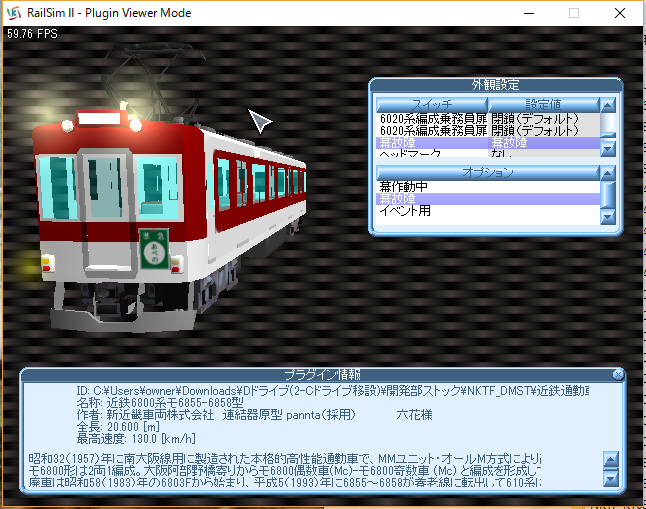Image resolution: width=646 pixels, height=509 pixels.
Task: Select the first 6020系編成乗務員扉 row
Action: (488, 119)
